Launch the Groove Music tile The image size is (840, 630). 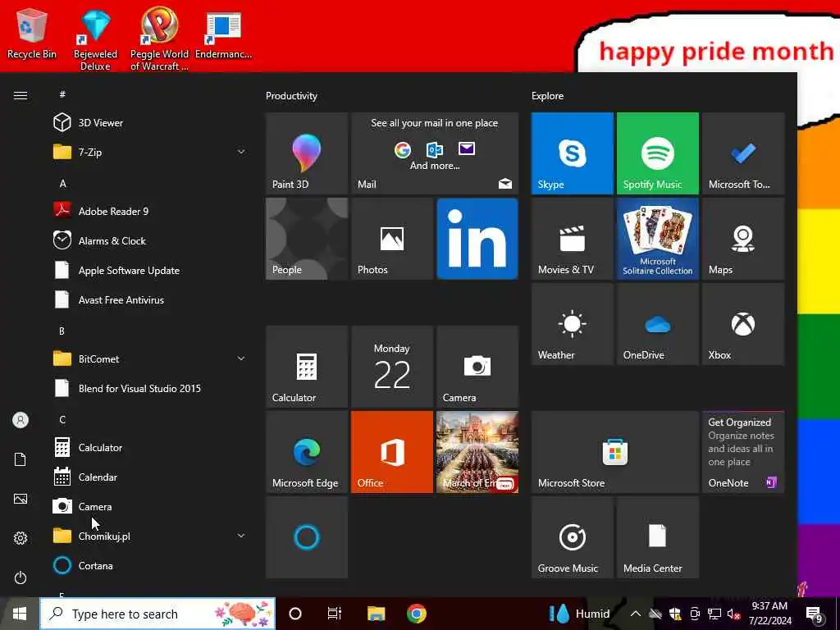tap(572, 537)
